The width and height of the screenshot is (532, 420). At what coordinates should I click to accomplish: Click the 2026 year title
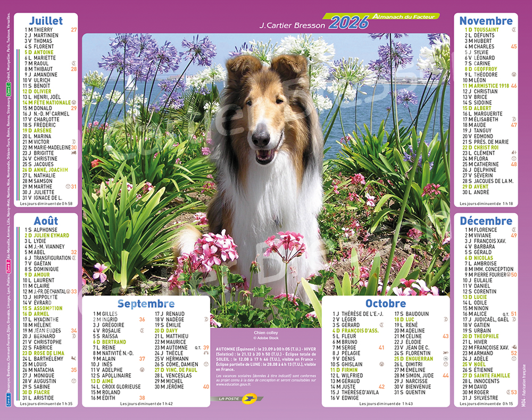point(348,23)
